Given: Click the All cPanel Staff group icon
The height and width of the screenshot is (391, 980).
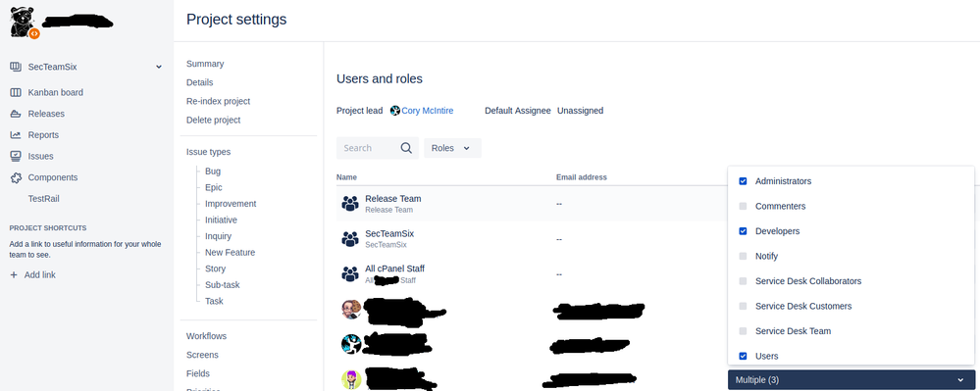Looking at the screenshot, I should 350,273.
